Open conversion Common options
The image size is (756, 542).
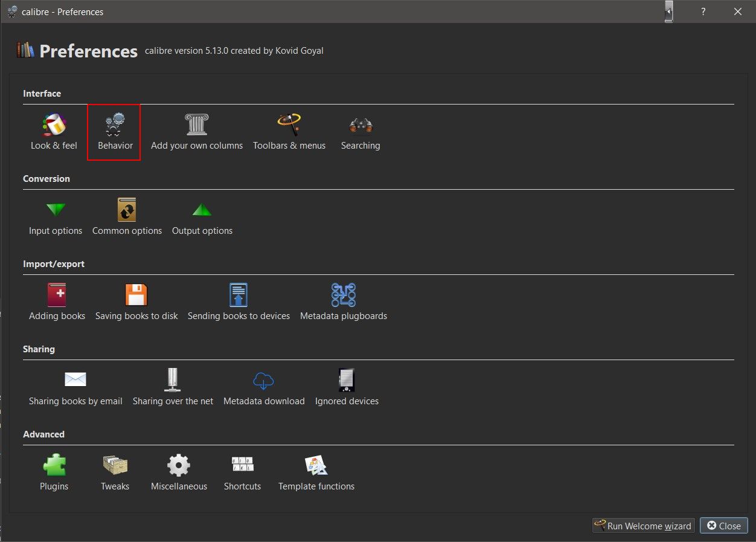point(127,218)
